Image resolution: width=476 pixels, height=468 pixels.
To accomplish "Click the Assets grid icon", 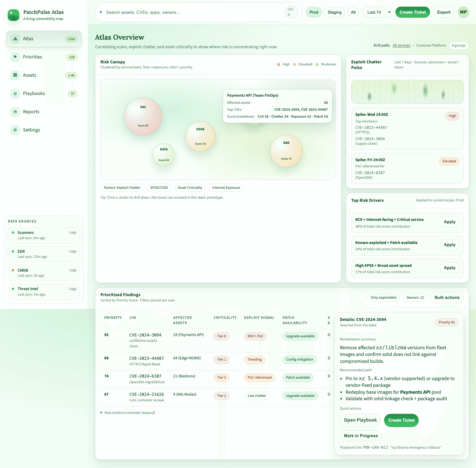I will click(x=15, y=75).
